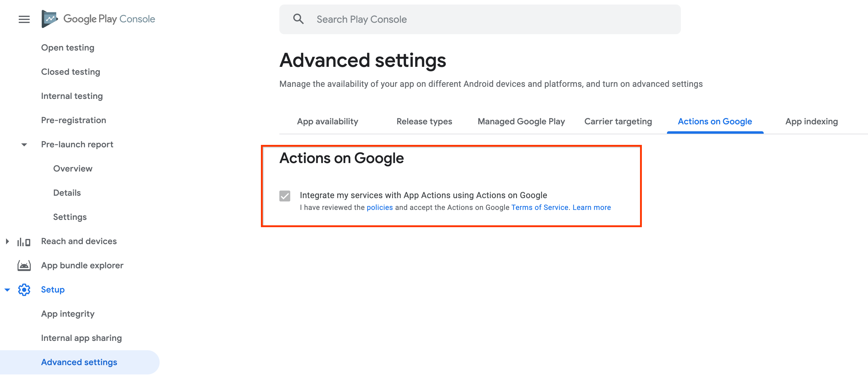
Task: Click the Setup gear icon
Action: click(24, 289)
